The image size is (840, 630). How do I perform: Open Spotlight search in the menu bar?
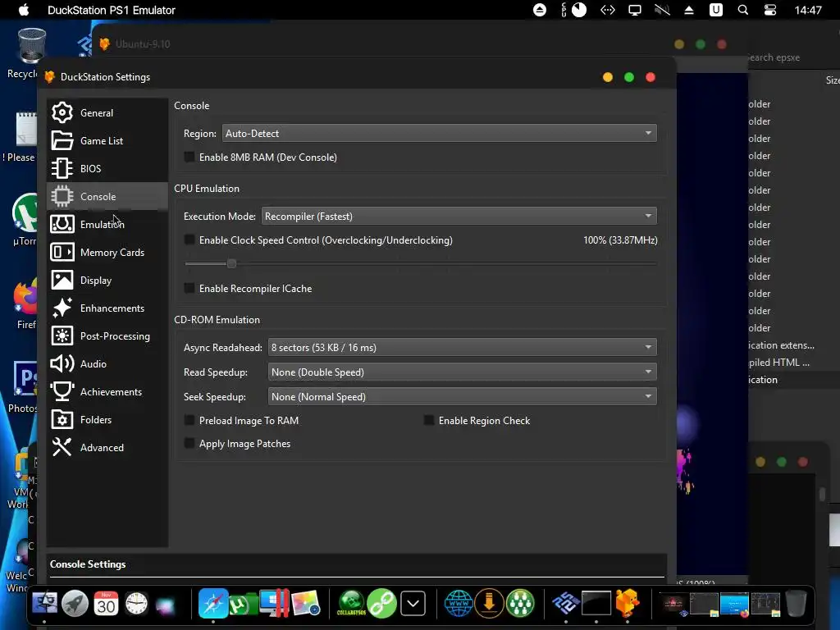pos(743,10)
